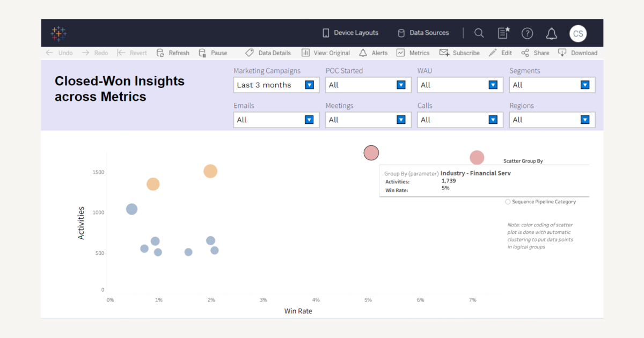
Task: Open the Data Sources menu
Action: pos(423,33)
